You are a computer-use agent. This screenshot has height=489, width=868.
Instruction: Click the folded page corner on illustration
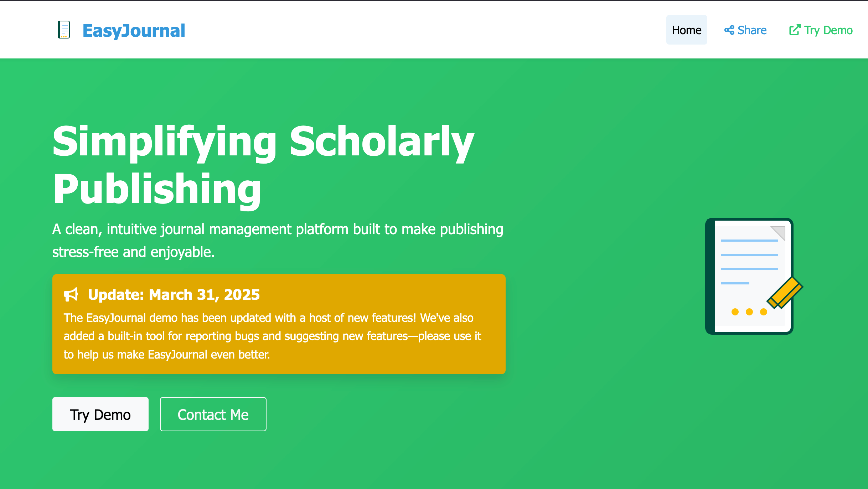pos(778,233)
